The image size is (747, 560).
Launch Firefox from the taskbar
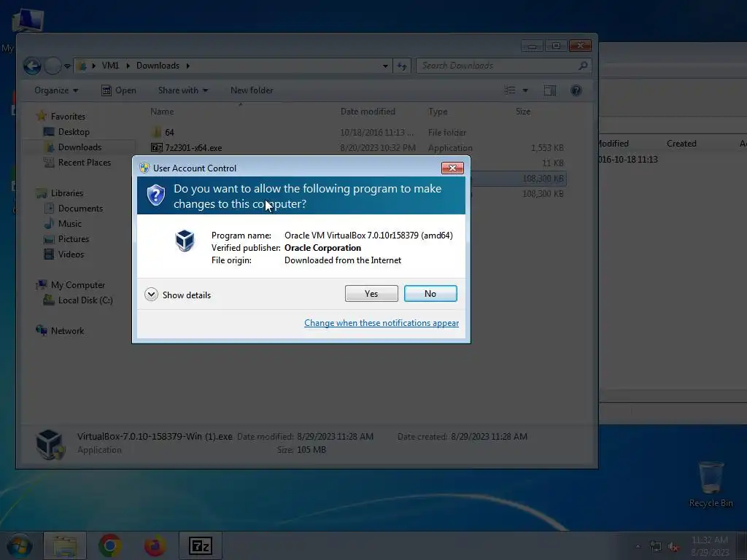[x=155, y=546]
